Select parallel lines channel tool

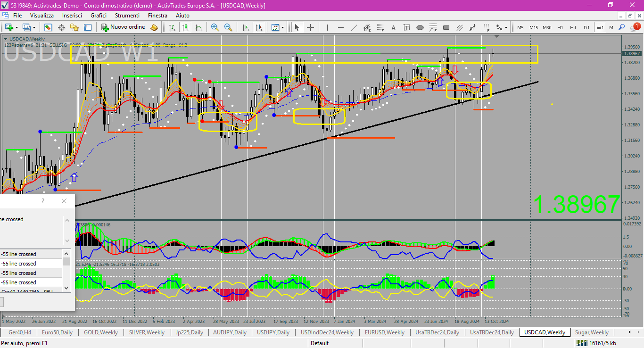[x=460, y=27]
